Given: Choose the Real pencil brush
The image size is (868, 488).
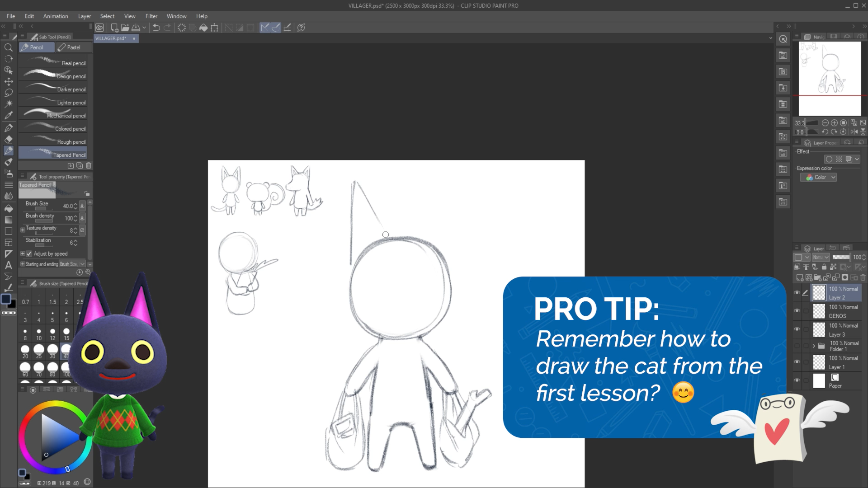Looking at the screenshot, I should [x=52, y=62].
